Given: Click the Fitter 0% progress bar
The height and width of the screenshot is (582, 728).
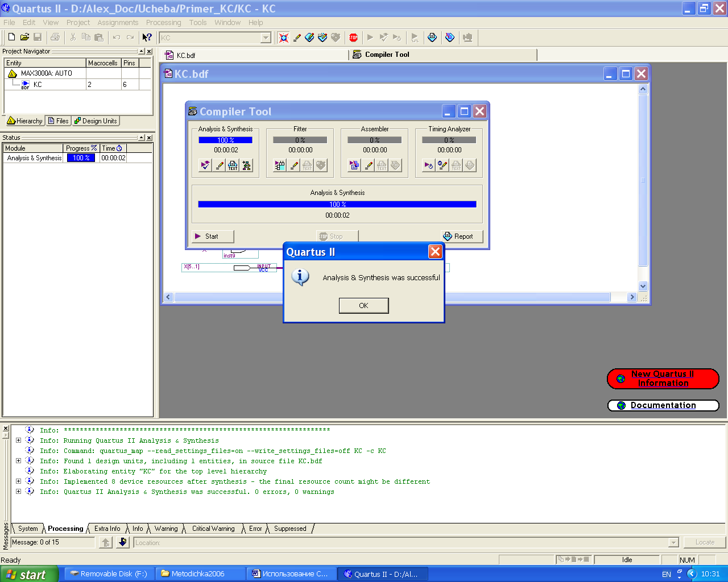Looking at the screenshot, I should [x=300, y=140].
